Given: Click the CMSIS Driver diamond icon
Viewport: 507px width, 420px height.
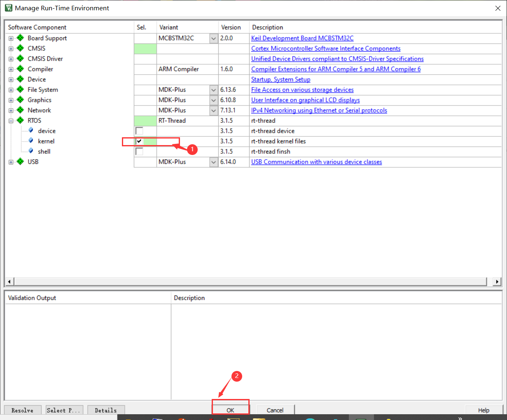Looking at the screenshot, I should pyautogui.click(x=20, y=59).
